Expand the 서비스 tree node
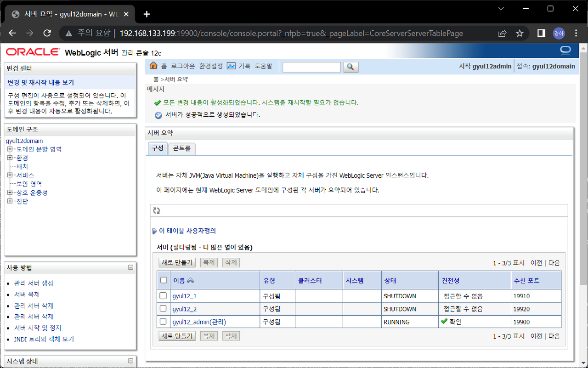This screenshot has height=368, width=588. click(9, 175)
